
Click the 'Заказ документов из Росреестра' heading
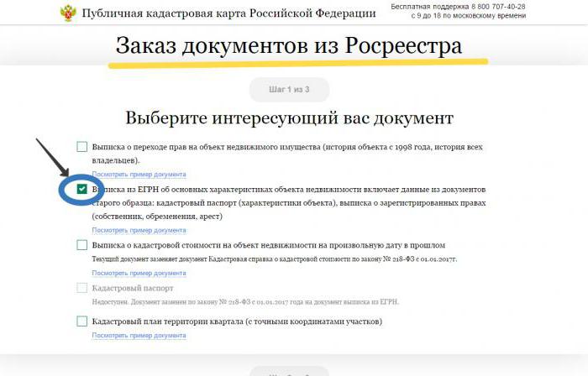(x=289, y=45)
